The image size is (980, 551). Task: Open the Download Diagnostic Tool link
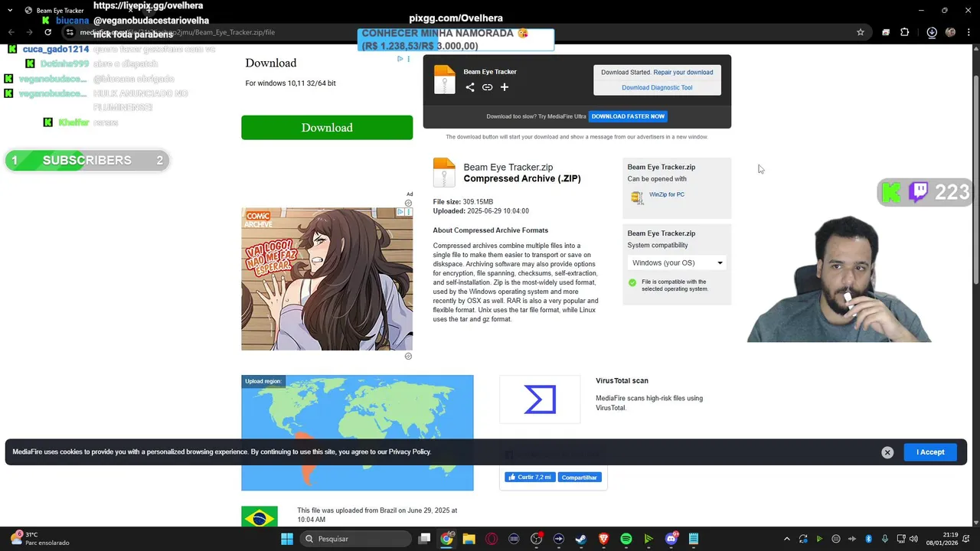[x=657, y=87]
